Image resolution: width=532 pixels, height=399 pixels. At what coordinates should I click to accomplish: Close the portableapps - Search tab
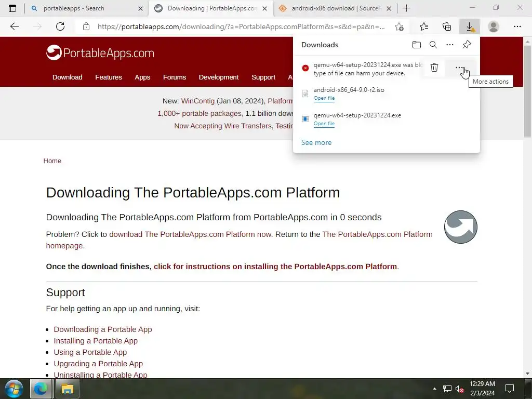pyautogui.click(x=140, y=8)
